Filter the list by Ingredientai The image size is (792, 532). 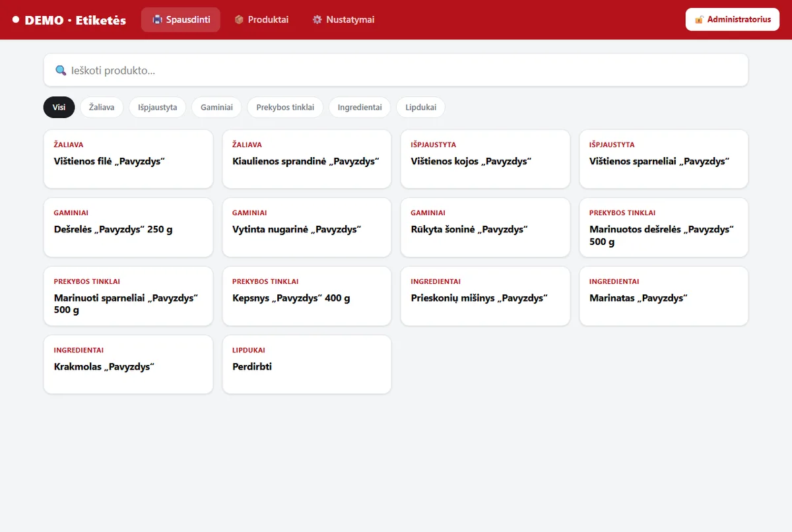click(360, 107)
